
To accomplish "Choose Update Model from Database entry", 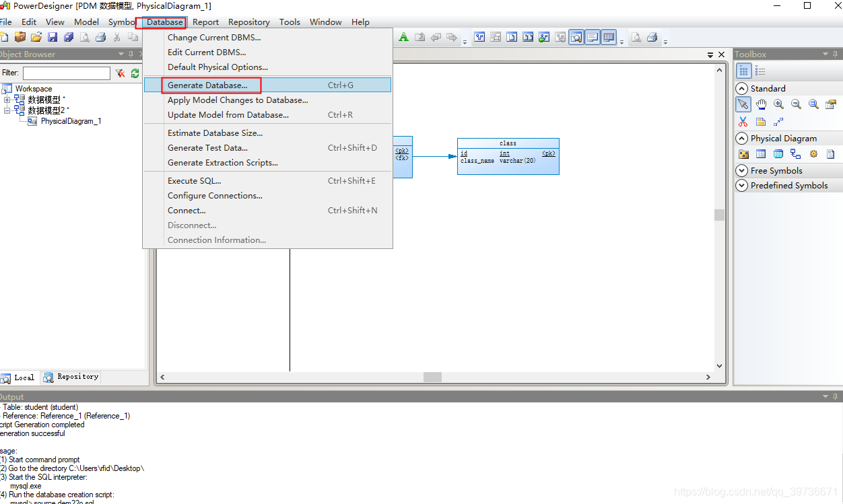I will (x=267, y=115).
